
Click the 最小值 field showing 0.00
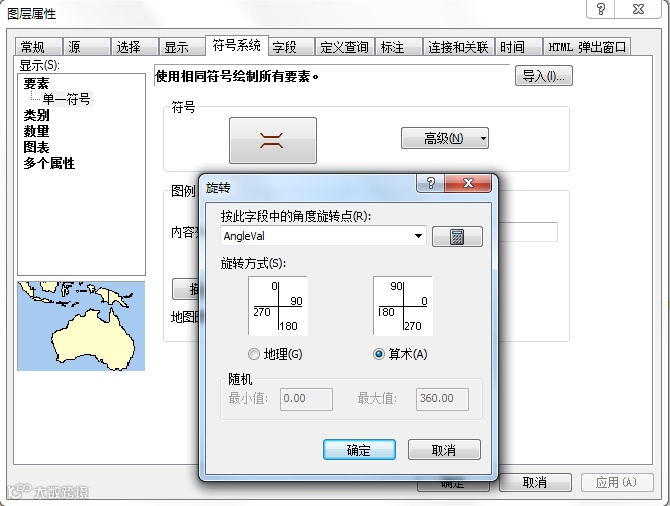click(306, 399)
